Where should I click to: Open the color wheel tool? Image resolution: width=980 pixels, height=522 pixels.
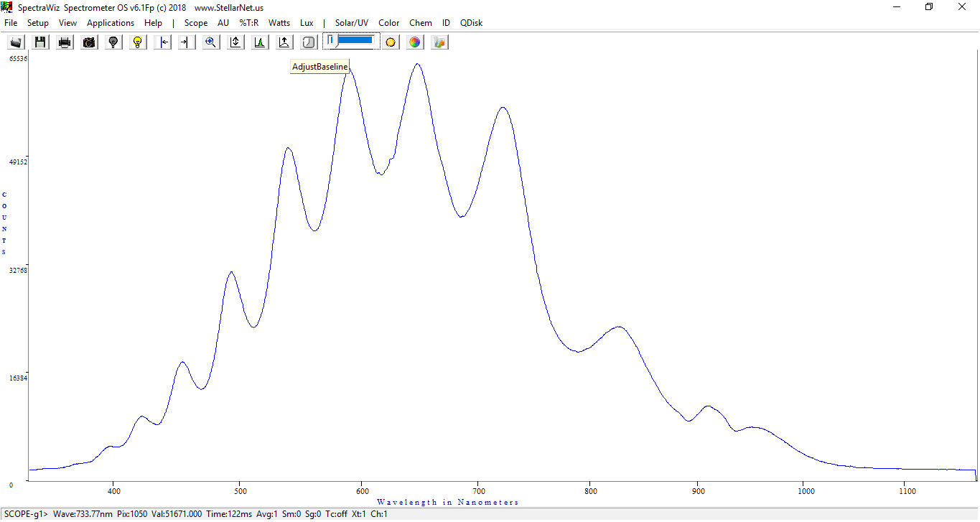click(415, 42)
